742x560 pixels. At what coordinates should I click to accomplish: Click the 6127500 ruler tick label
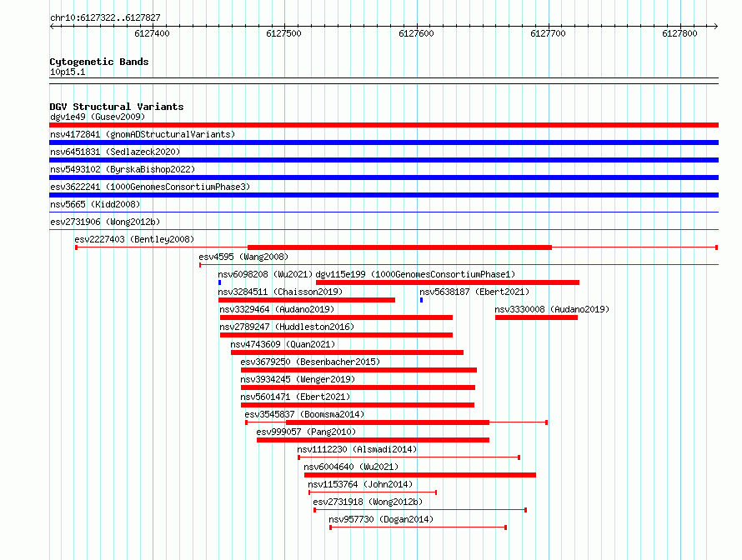(x=283, y=33)
